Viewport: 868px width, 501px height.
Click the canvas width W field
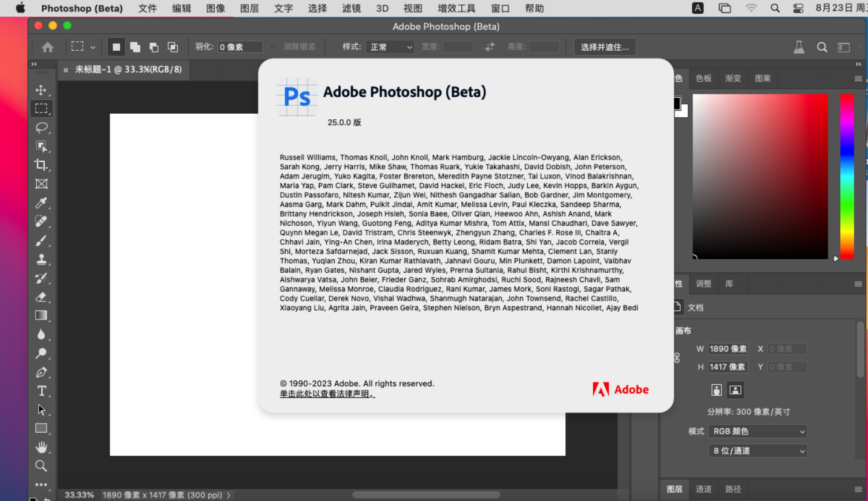728,349
